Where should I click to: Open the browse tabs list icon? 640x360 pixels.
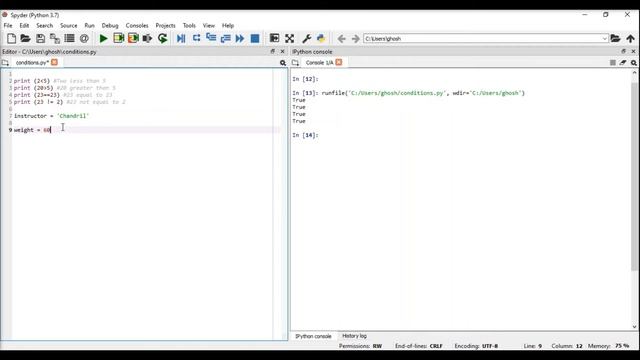pyautogui.click(x=69, y=38)
